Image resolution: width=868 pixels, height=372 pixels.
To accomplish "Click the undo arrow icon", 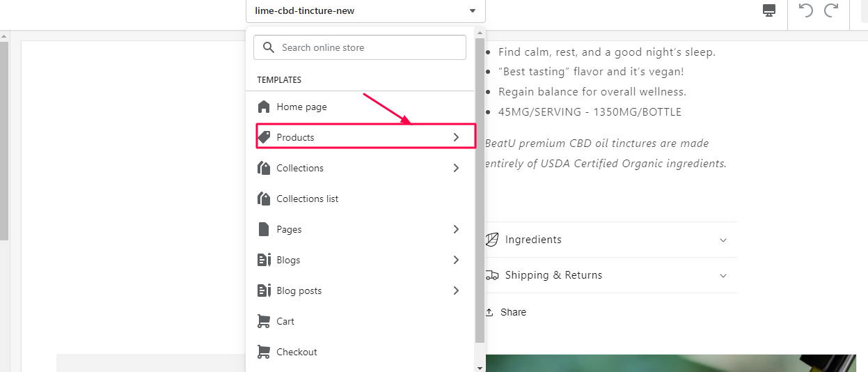I will tap(806, 10).
